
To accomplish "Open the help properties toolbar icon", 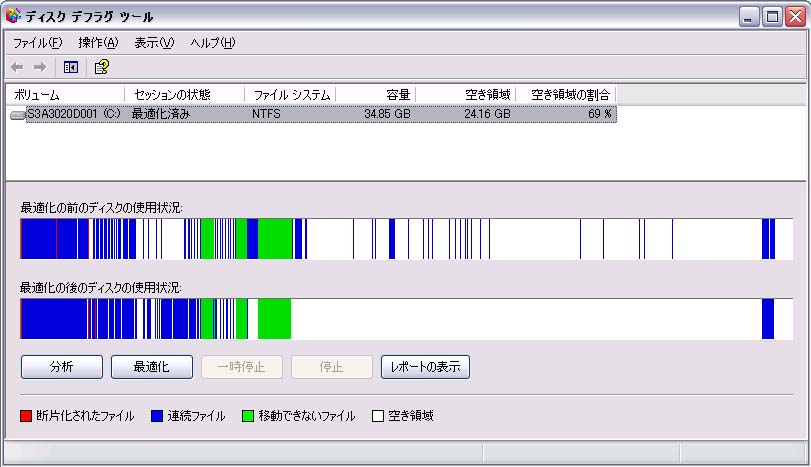I will tap(101, 67).
